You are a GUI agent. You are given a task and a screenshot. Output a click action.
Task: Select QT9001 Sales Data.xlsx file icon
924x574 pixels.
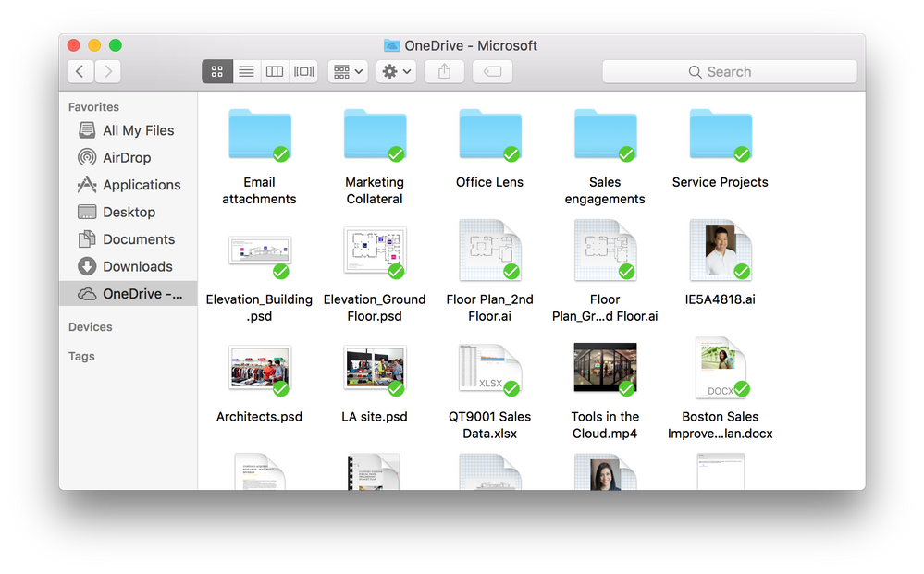pos(489,369)
